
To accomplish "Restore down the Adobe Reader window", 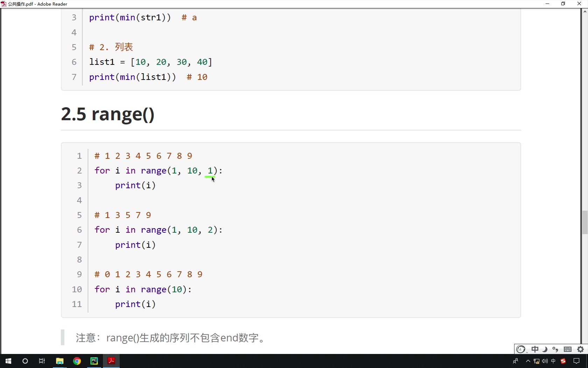I will [x=563, y=4].
